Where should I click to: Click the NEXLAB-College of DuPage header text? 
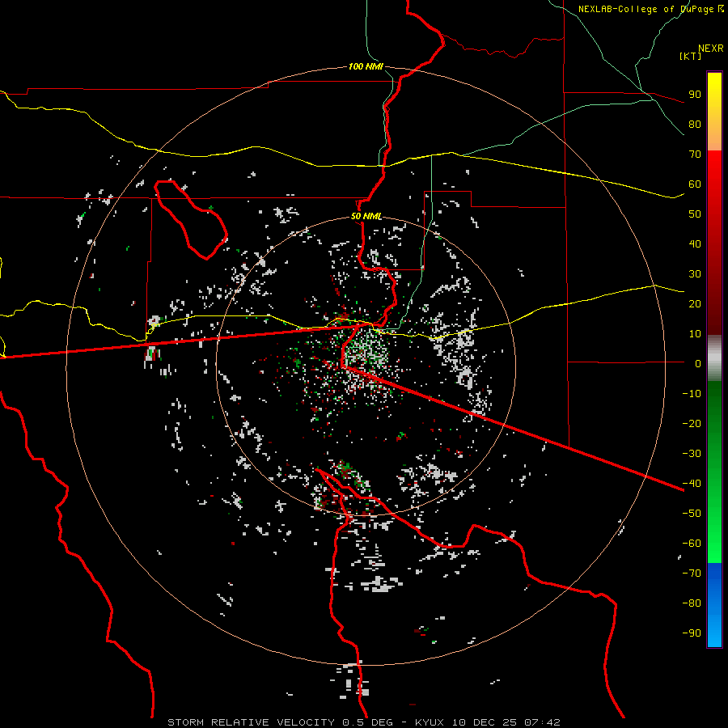pyautogui.click(x=648, y=9)
